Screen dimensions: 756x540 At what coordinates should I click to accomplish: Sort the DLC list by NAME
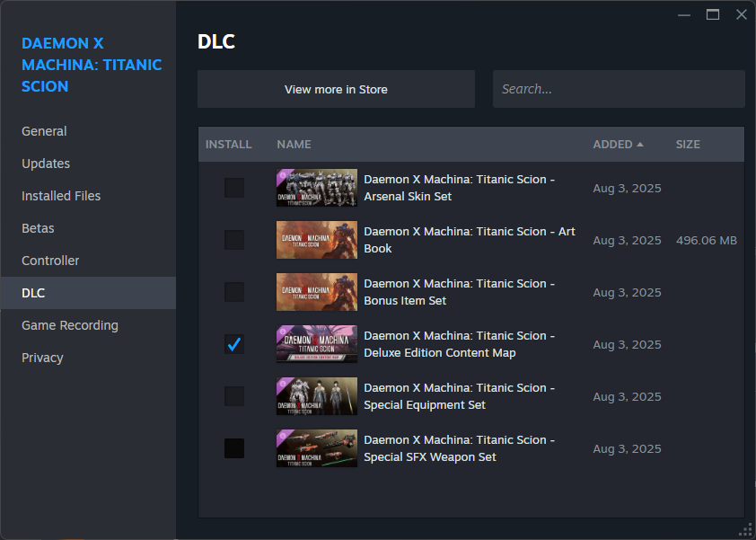click(x=294, y=145)
